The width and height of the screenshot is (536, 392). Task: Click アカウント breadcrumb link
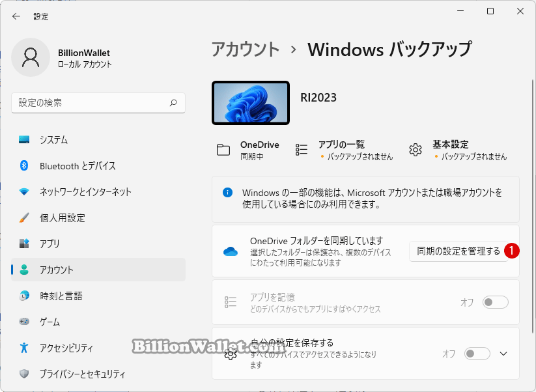coord(245,49)
